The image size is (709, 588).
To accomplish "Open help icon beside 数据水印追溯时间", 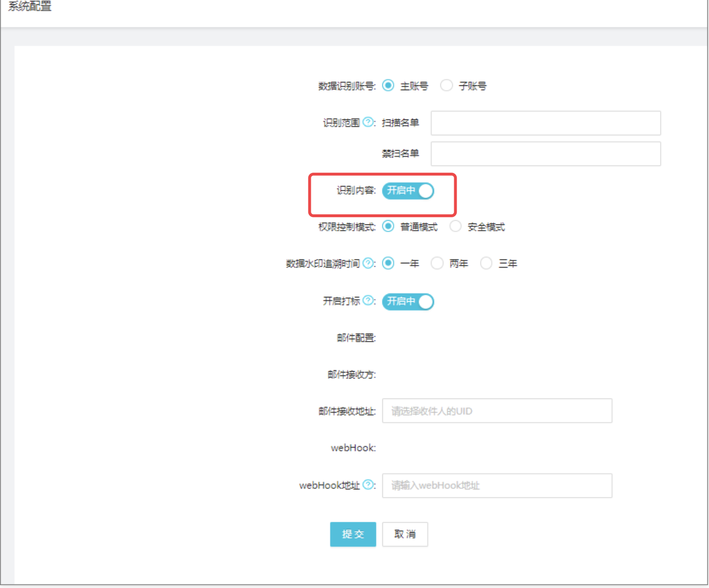I will [368, 263].
